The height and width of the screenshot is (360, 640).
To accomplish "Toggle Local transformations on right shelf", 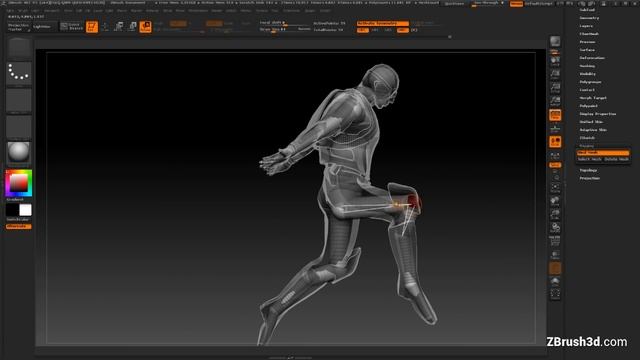I will 555,142.
